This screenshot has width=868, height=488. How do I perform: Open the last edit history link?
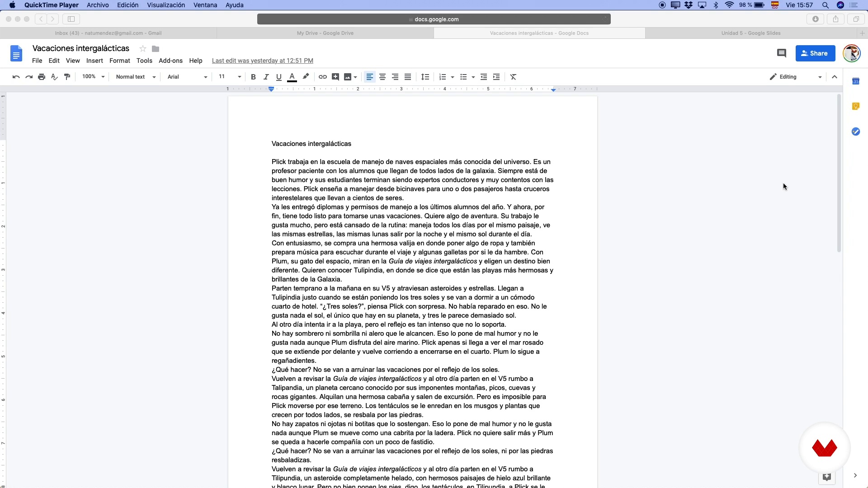click(263, 61)
